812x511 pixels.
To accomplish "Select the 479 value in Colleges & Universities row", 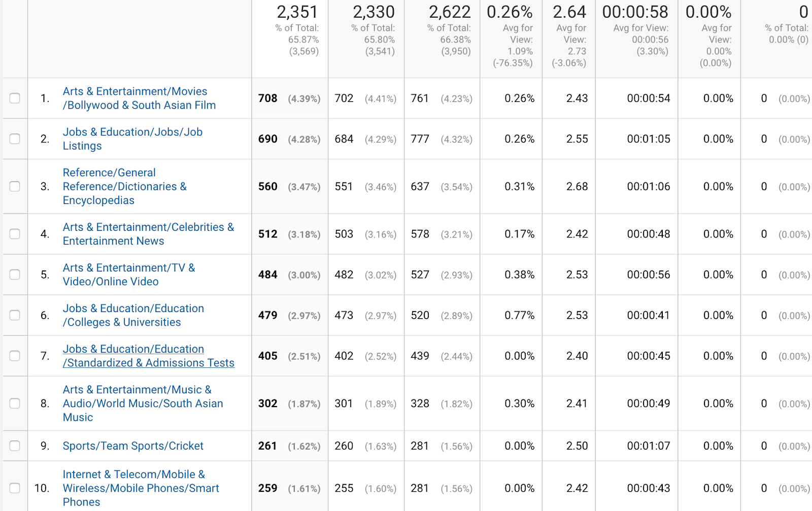I will click(268, 315).
